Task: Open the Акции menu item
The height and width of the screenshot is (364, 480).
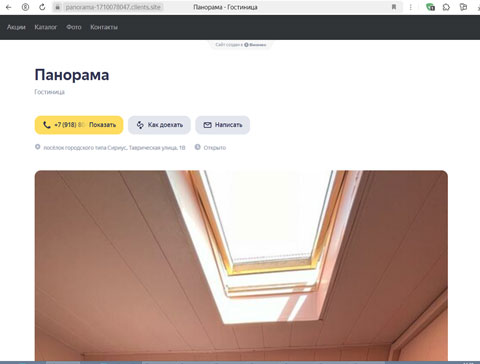Action: pos(16,27)
